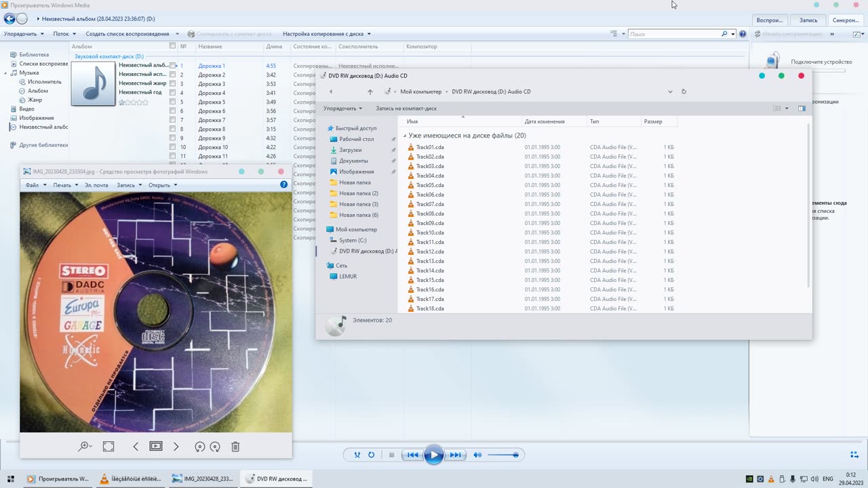Fit photo to actual size in Photo Viewer
Screen dimensions: 868x488
point(108,446)
